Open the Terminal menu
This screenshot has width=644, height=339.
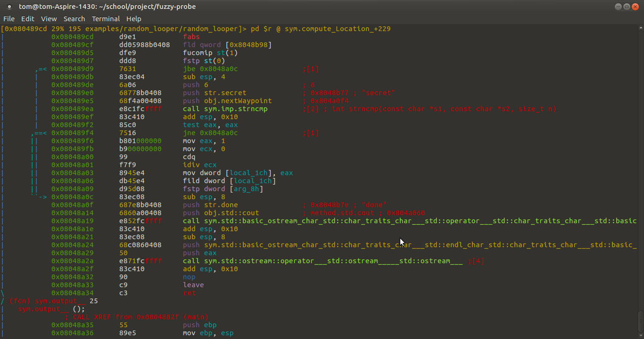click(x=106, y=19)
